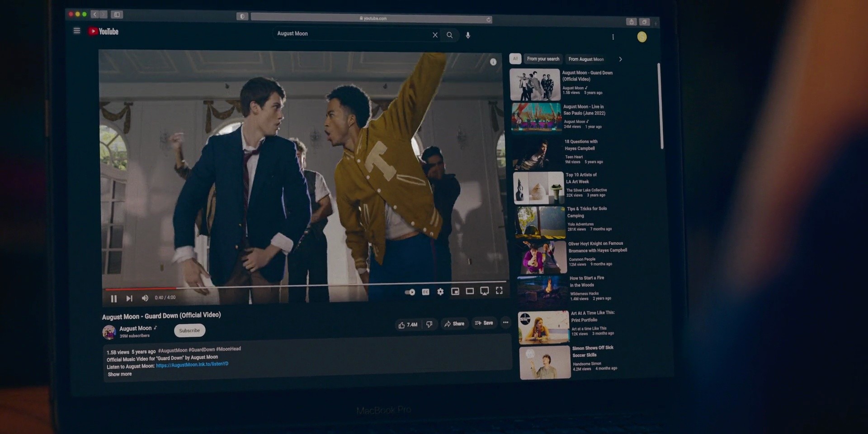The height and width of the screenshot is (434, 868).
Task: Reload the page in Safari
Action: (x=488, y=19)
